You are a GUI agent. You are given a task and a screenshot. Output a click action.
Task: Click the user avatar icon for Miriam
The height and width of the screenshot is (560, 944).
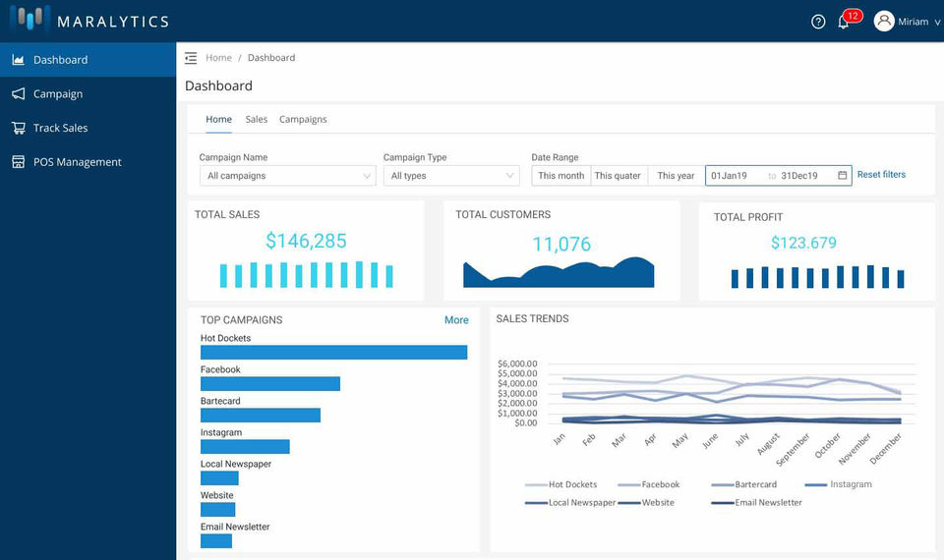click(x=883, y=22)
